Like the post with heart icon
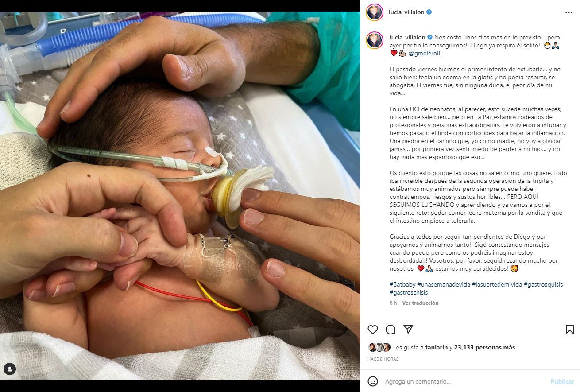 [x=373, y=330]
